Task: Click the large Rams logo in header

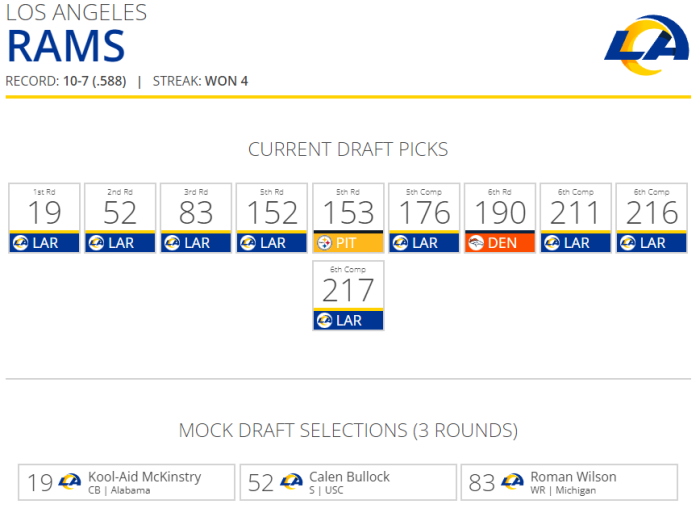Action: 646,45
